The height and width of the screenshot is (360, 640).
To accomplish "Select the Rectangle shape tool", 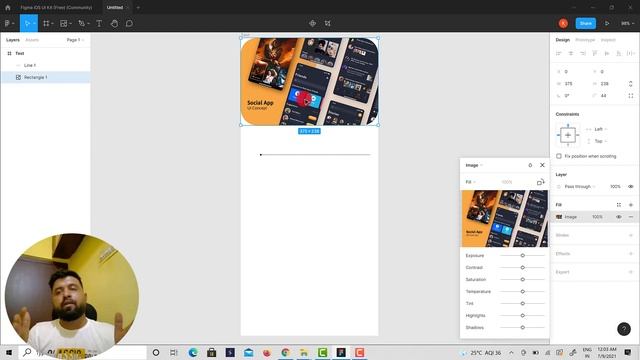I will [x=64, y=23].
